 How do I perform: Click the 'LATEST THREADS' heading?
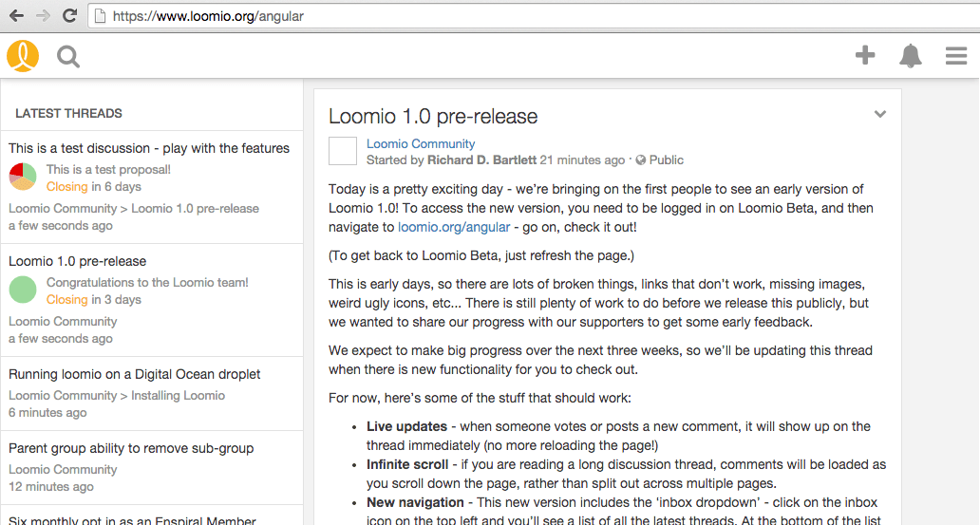tap(68, 113)
